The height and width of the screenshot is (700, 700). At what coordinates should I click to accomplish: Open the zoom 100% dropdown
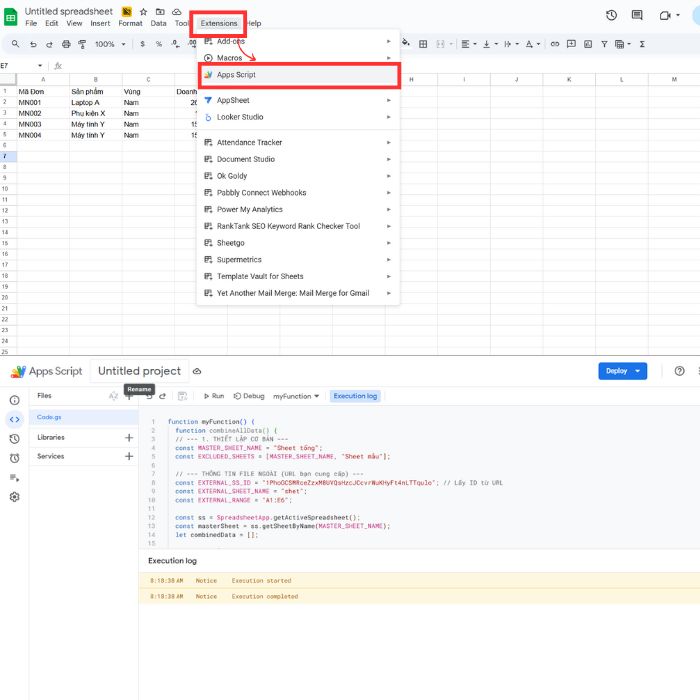[x=110, y=44]
